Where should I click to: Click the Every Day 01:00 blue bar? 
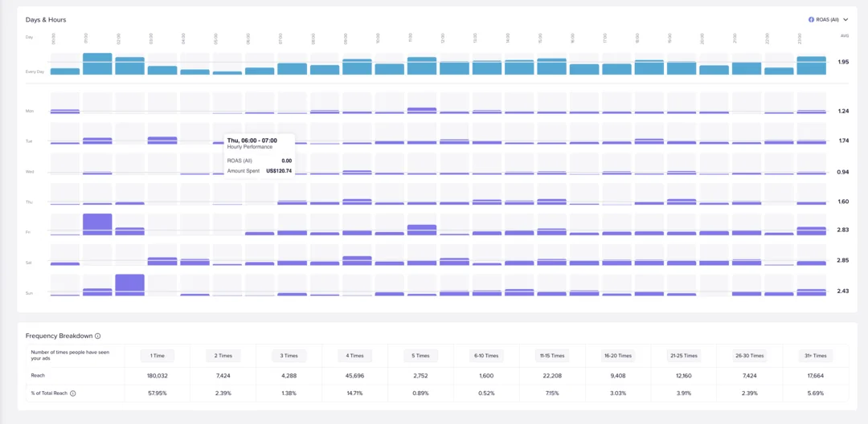pyautogui.click(x=97, y=64)
